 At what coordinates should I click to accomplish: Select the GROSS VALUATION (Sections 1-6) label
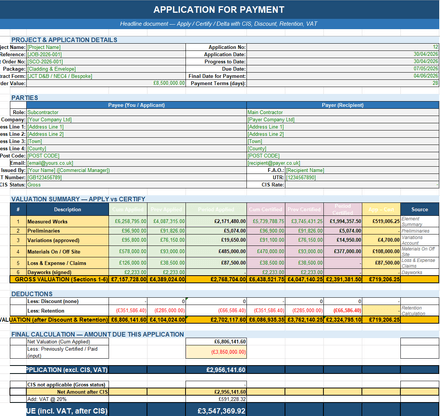[59, 279]
